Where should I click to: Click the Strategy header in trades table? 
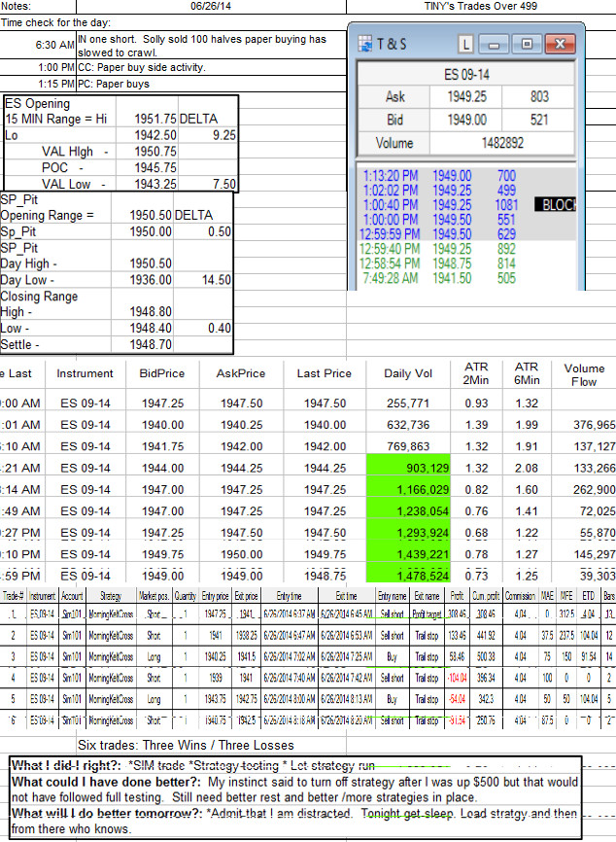click(111, 595)
